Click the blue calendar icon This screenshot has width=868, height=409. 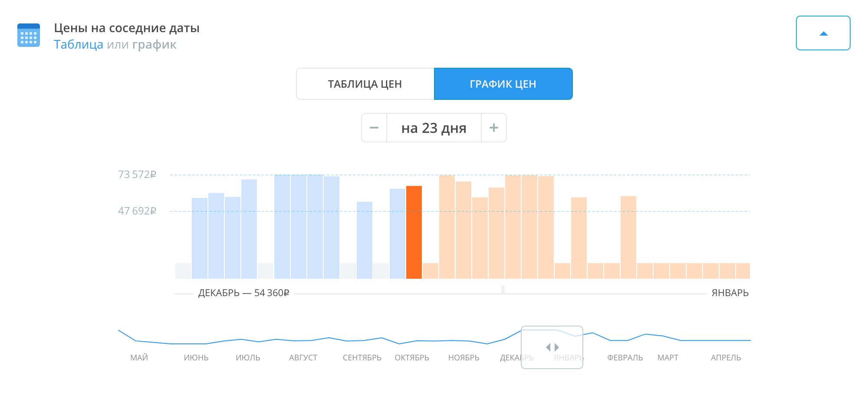pyautogui.click(x=29, y=35)
